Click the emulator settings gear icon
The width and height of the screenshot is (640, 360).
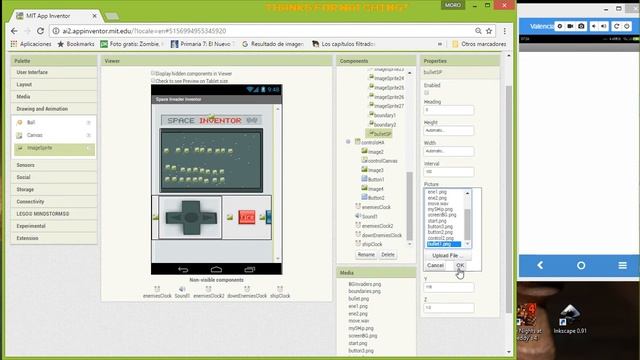click(x=560, y=26)
